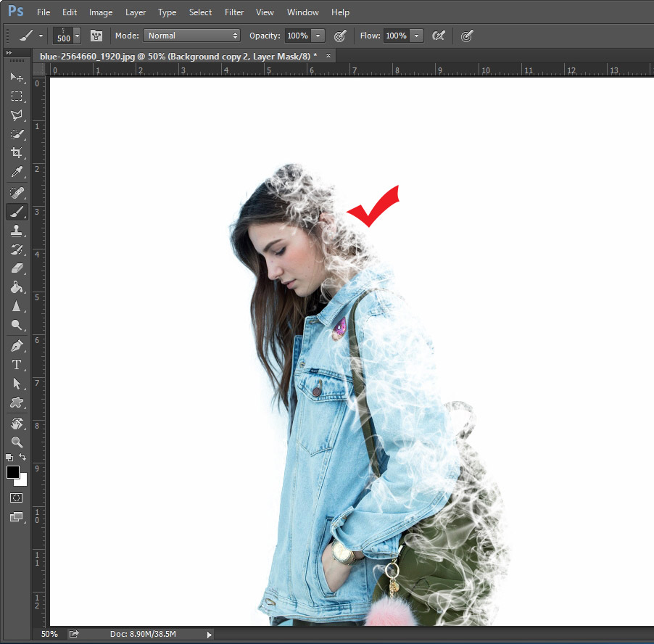Reset default foreground and background colors
The width and height of the screenshot is (654, 644).
[x=9, y=457]
